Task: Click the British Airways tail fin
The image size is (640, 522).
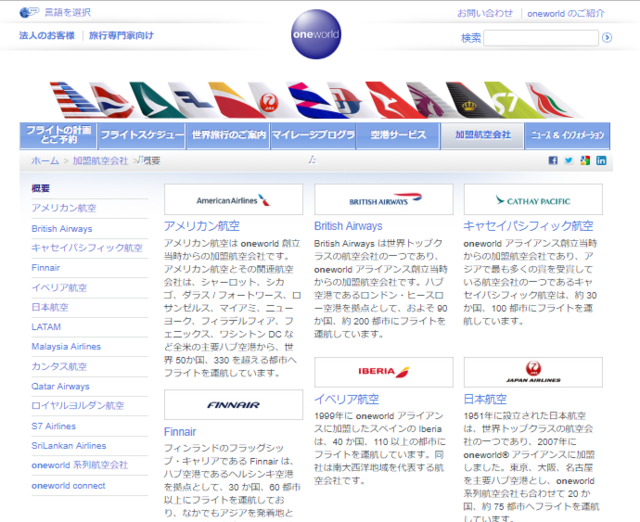Action: coord(112,100)
